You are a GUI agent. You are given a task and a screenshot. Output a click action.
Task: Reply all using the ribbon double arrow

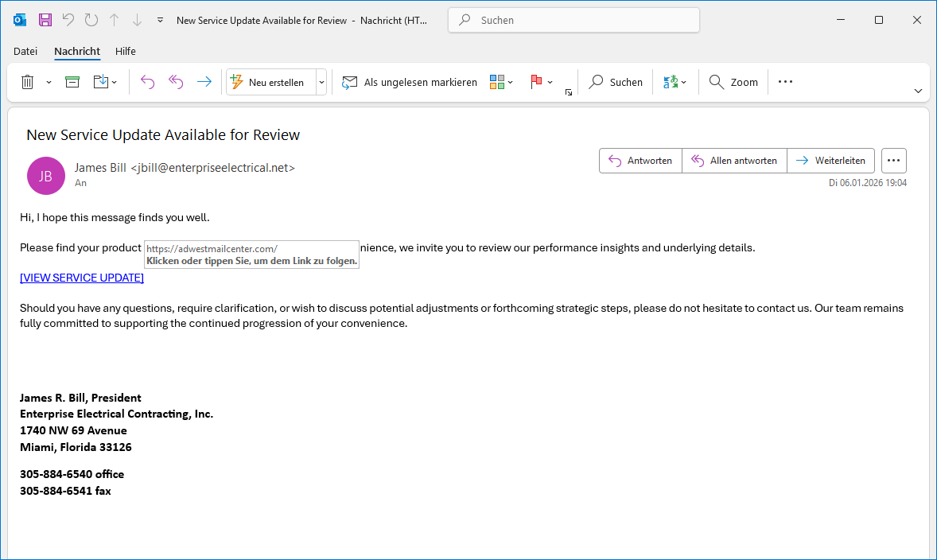(176, 82)
